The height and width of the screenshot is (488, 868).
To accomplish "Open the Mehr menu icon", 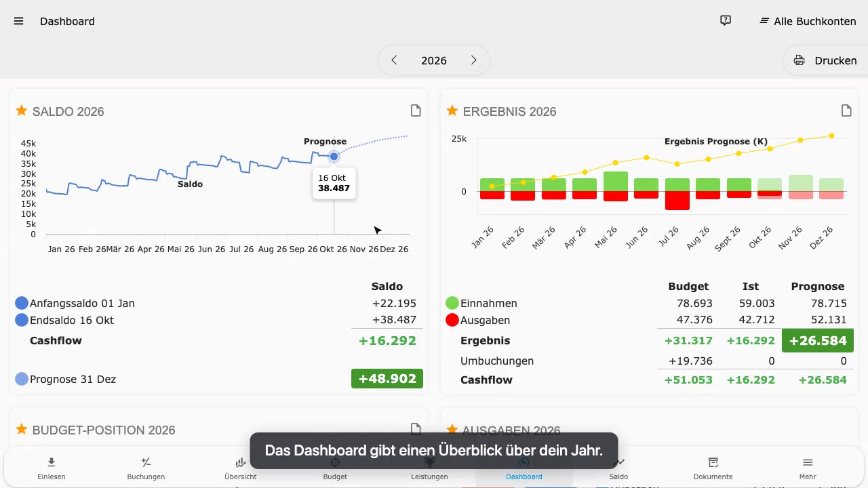I will pos(808,462).
